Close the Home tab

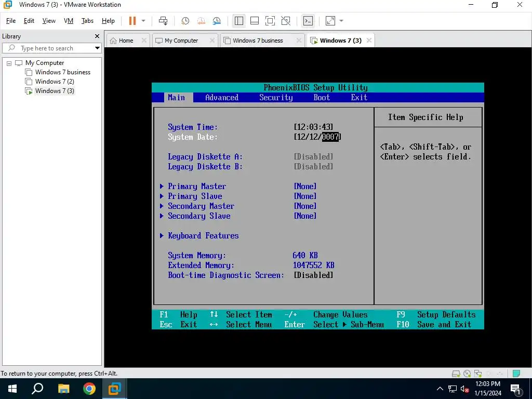144,41
